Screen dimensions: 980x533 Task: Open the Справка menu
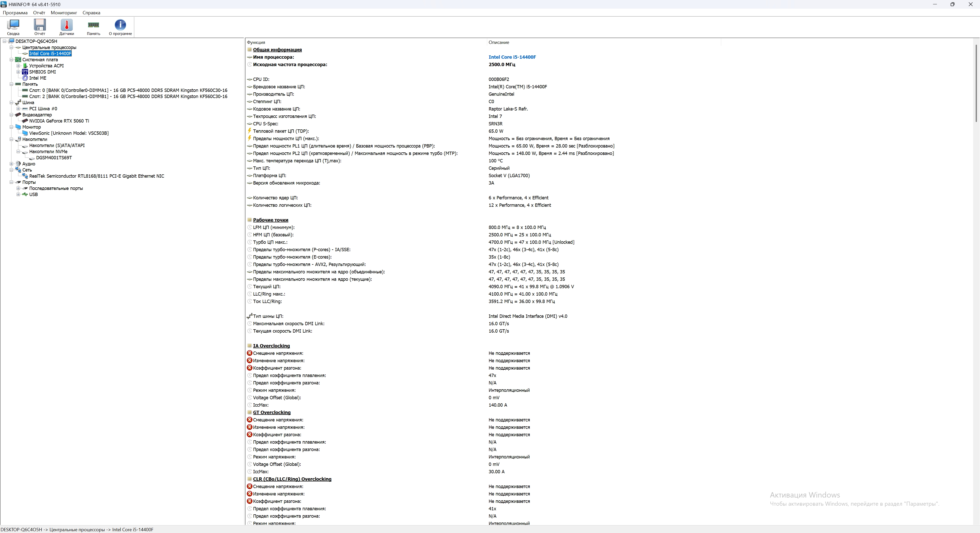(91, 13)
